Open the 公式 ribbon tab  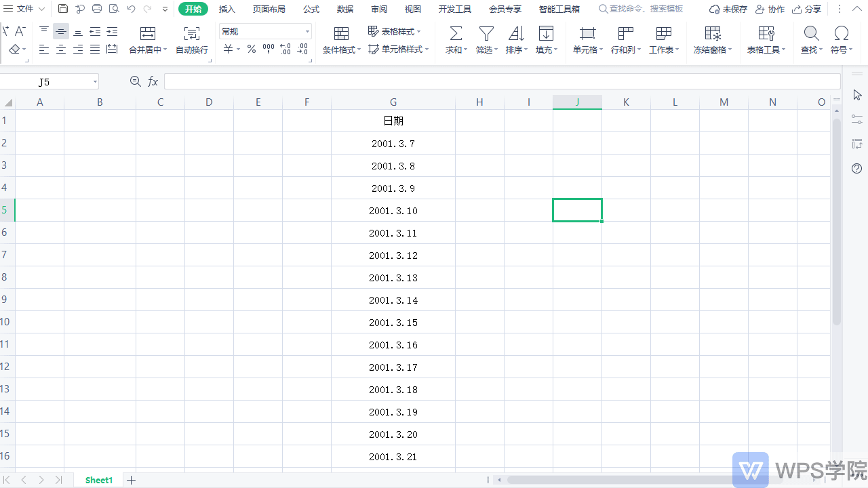pyautogui.click(x=311, y=9)
